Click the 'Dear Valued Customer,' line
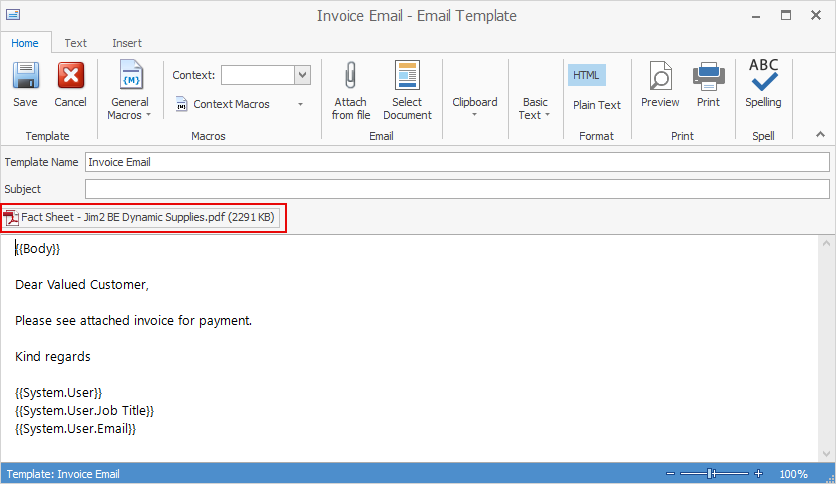836x484 pixels. tap(82, 285)
